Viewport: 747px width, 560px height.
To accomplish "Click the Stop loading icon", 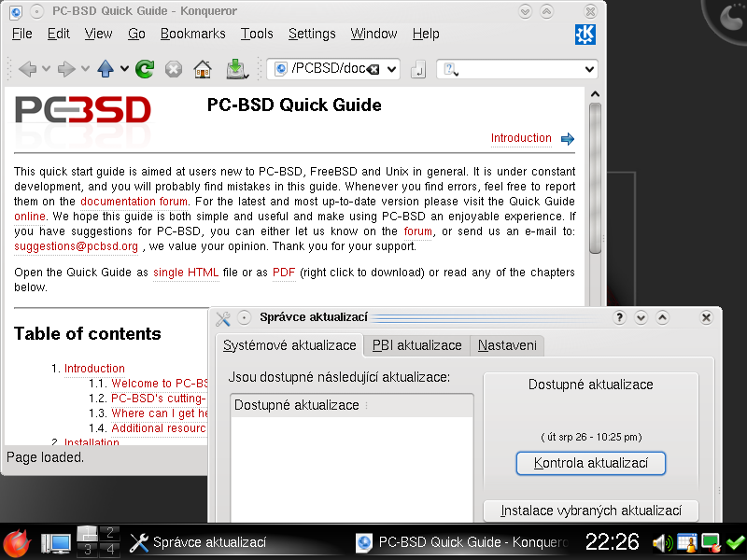I will 174,69.
